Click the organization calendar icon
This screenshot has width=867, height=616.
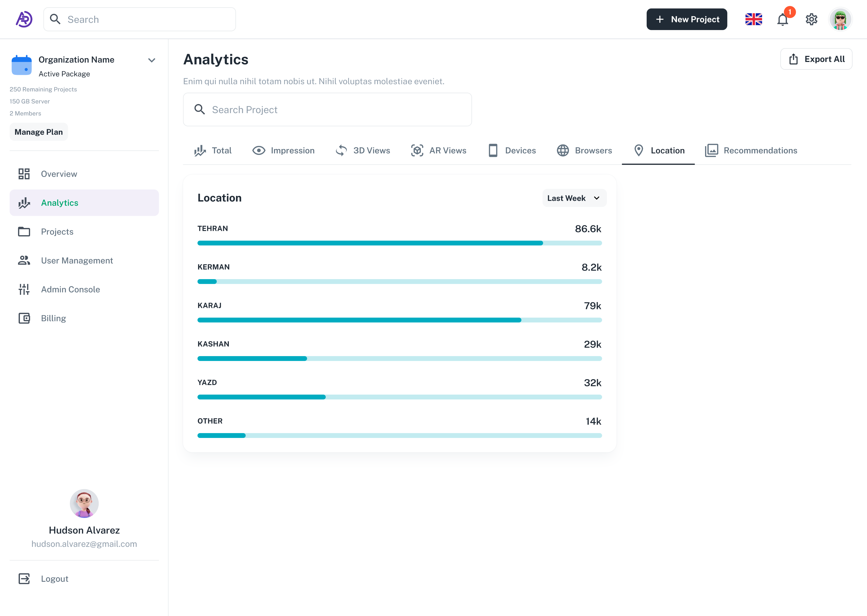point(22,65)
